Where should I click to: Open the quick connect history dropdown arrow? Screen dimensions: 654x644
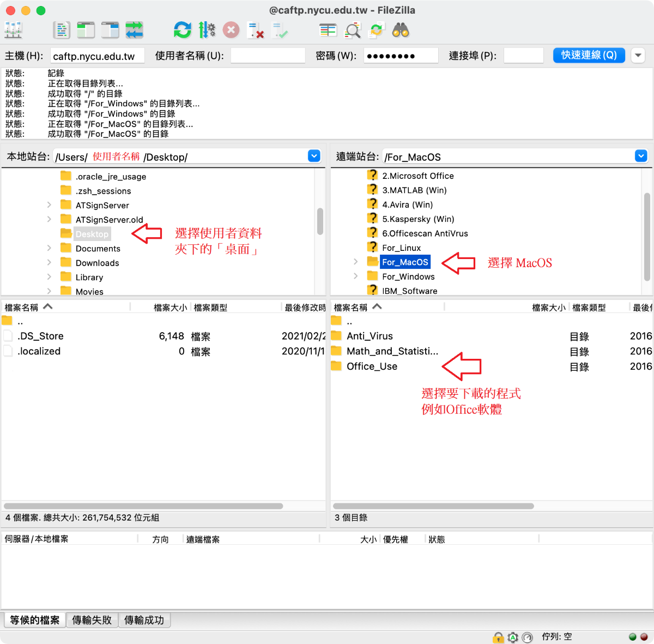click(638, 55)
